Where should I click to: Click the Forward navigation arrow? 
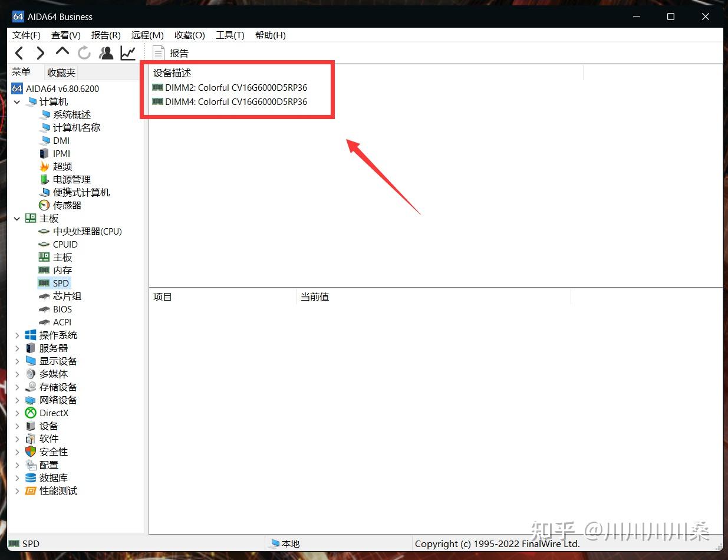click(40, 53)
